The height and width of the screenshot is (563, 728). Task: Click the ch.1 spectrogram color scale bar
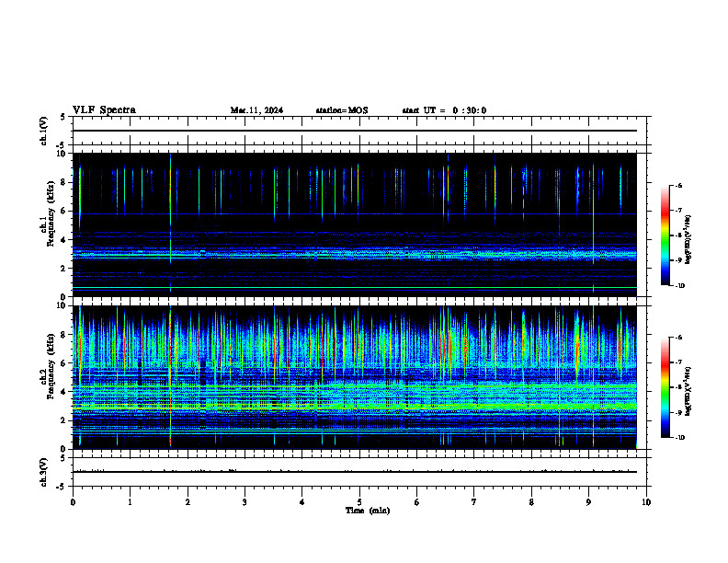pyautogui.click(x=665, y=236)
